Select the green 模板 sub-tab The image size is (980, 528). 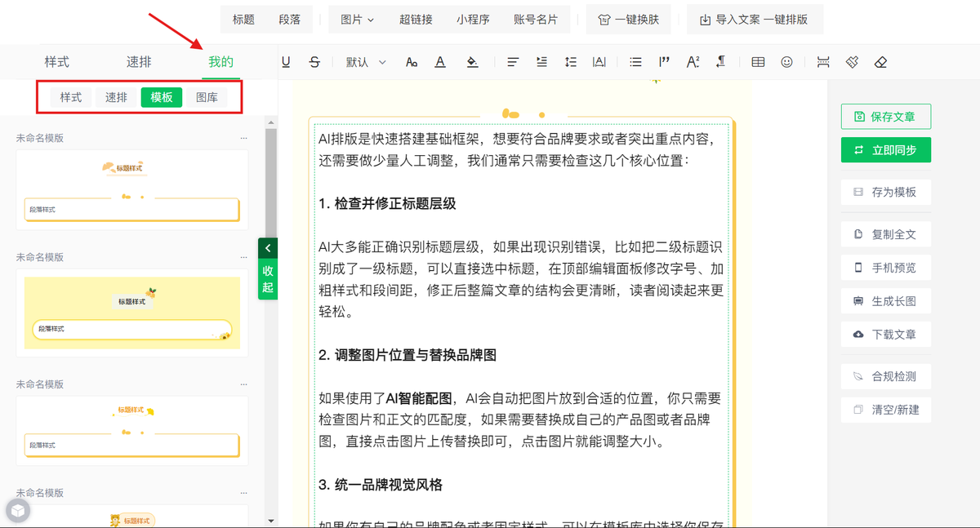(x=162, y=97)
